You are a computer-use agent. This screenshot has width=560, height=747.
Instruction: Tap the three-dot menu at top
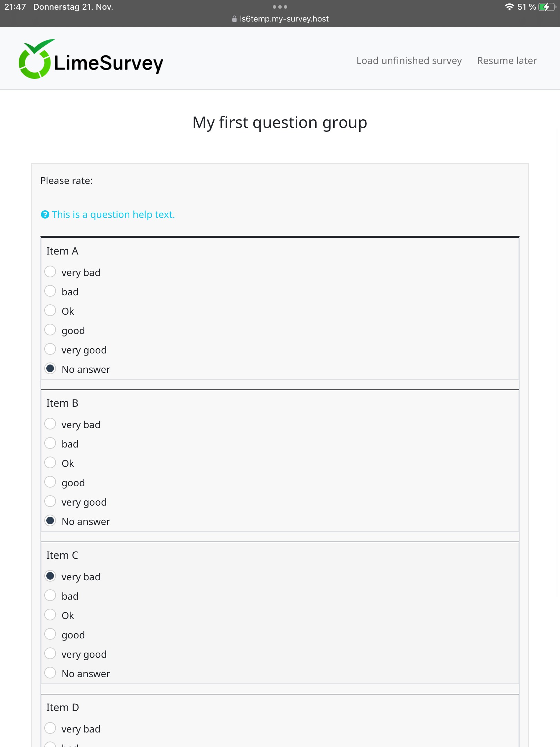(280, 7)
